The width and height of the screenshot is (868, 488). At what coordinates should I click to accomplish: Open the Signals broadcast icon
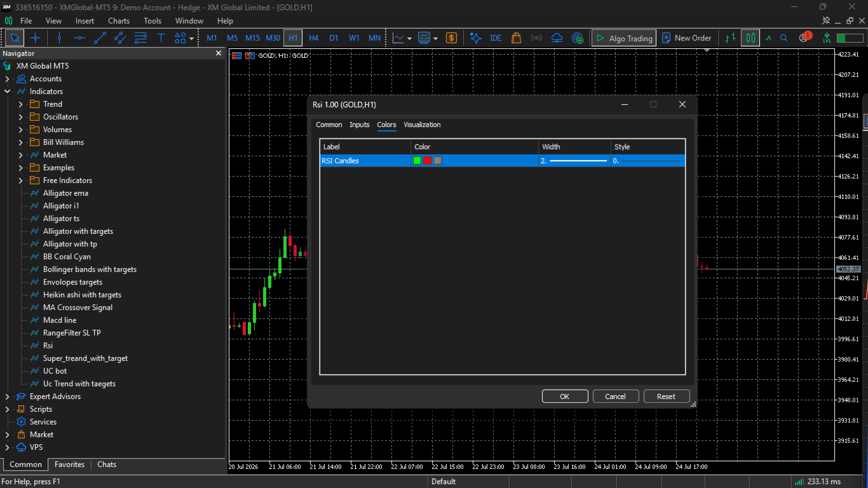(536, 38)
